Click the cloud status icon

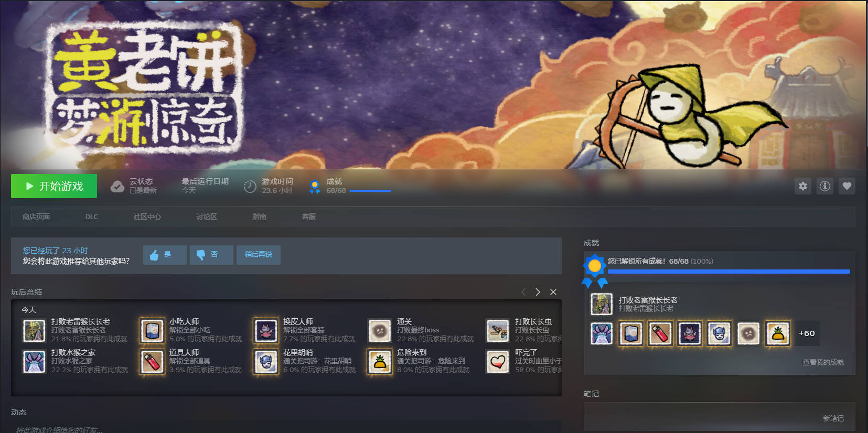coord(117,186)
